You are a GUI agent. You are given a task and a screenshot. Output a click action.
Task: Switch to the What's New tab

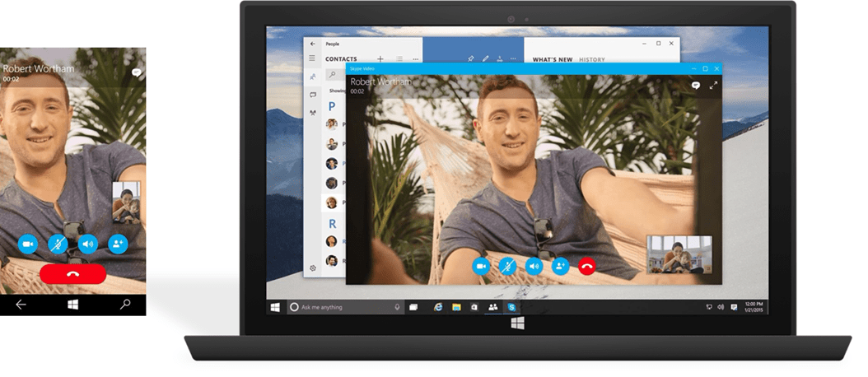click(x=553, y=59)
